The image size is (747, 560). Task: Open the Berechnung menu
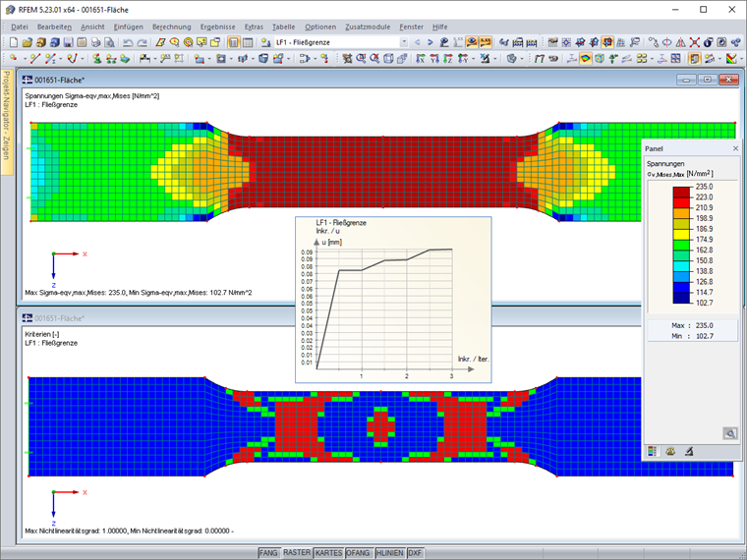171,28
